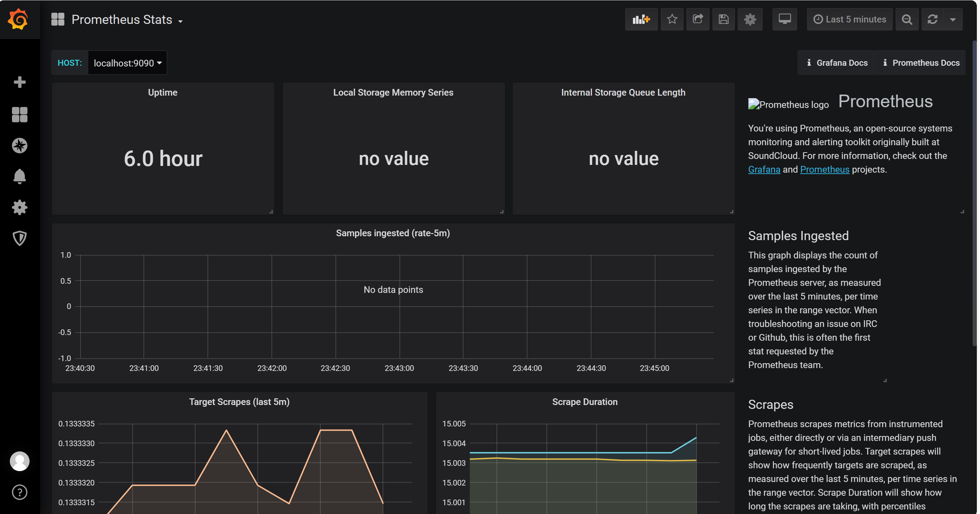The image size is (980, 514).
Task: Open the Help question mark icon
Action: (x=19, y=492)
